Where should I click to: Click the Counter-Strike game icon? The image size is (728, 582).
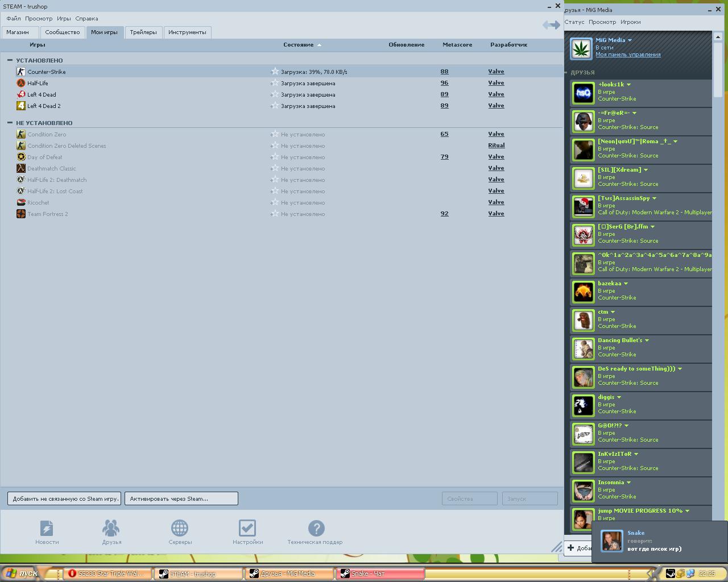[21, 72]
